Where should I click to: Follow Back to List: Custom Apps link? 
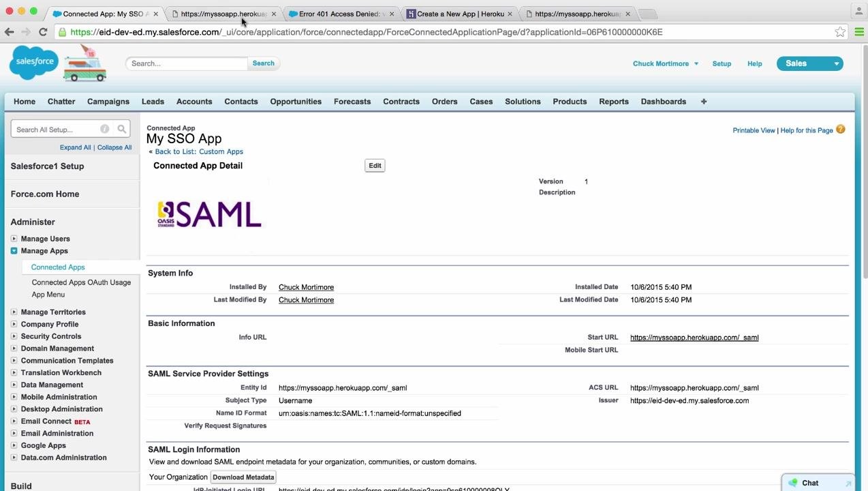click(199, 152)
